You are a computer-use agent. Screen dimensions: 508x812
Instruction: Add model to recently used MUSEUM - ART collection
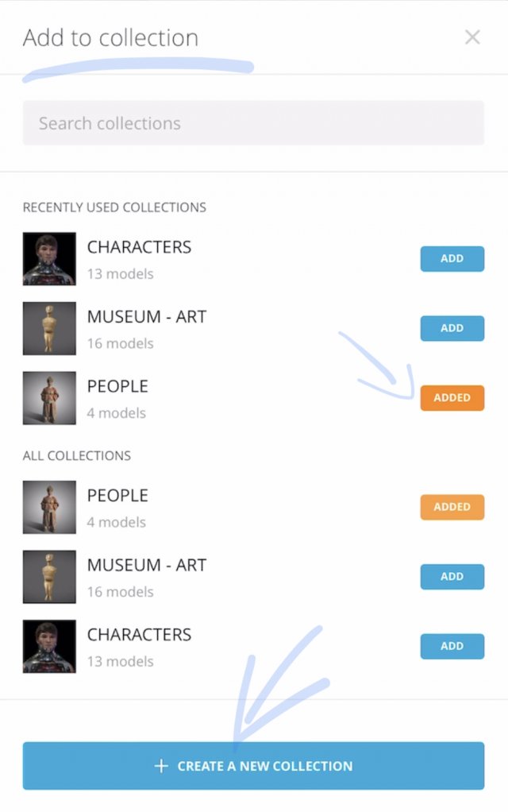[452, 328]
